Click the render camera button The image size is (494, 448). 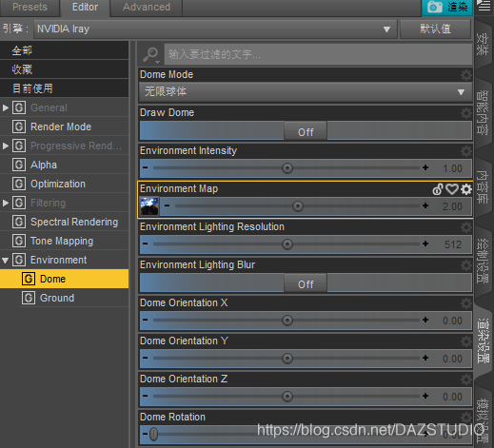click(x=447, y=8)
